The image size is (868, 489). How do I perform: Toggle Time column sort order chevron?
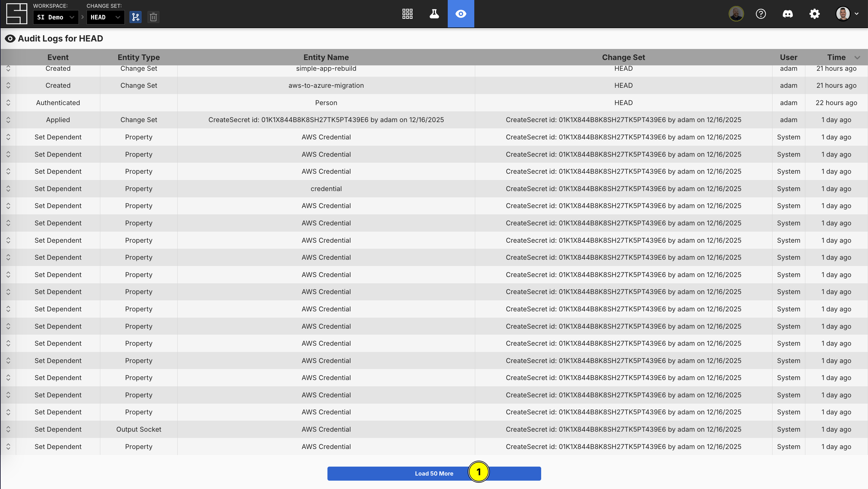(857, 58)
